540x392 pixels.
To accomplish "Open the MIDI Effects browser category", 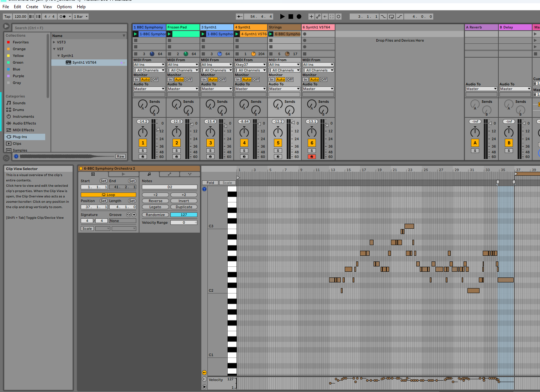I will [x=23, y=130].
